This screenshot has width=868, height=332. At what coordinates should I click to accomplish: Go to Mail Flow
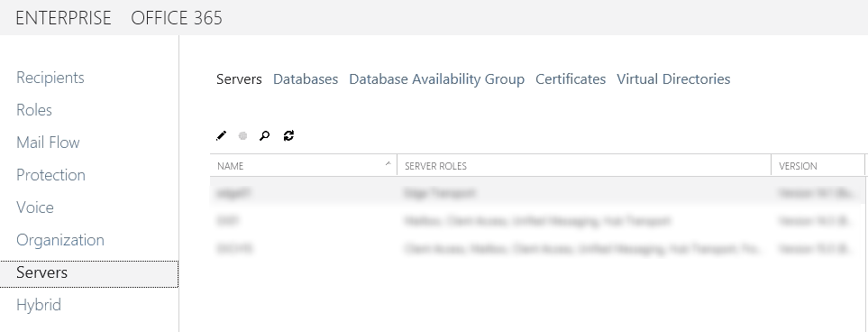pos(48,143)
